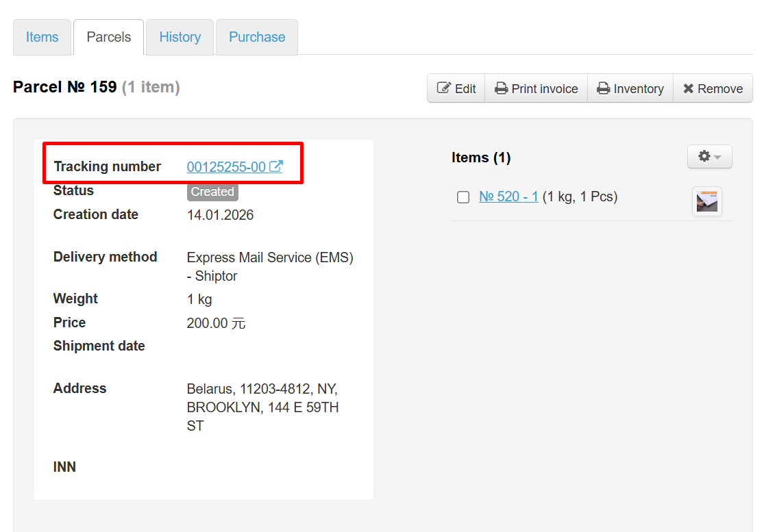The width and height of the screenshot is (775, 532).
Task: Click the pencil icon on the Edit button
Action: (444, 88)
